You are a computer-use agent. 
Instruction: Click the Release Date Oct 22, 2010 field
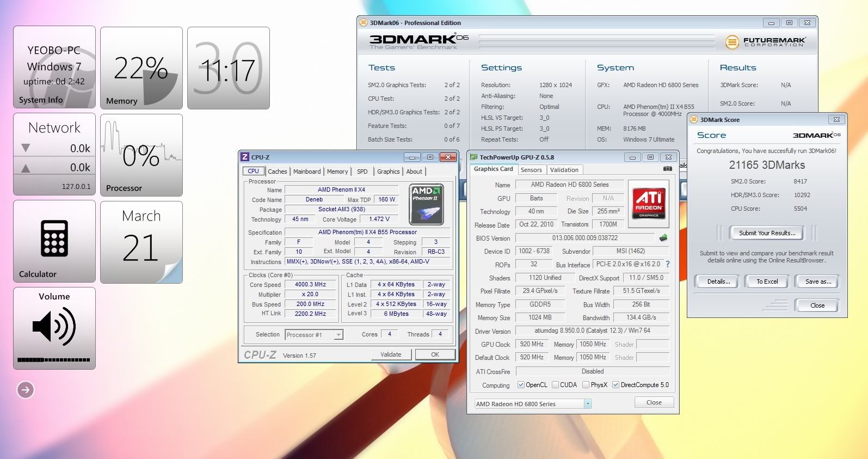click(536, 224)
